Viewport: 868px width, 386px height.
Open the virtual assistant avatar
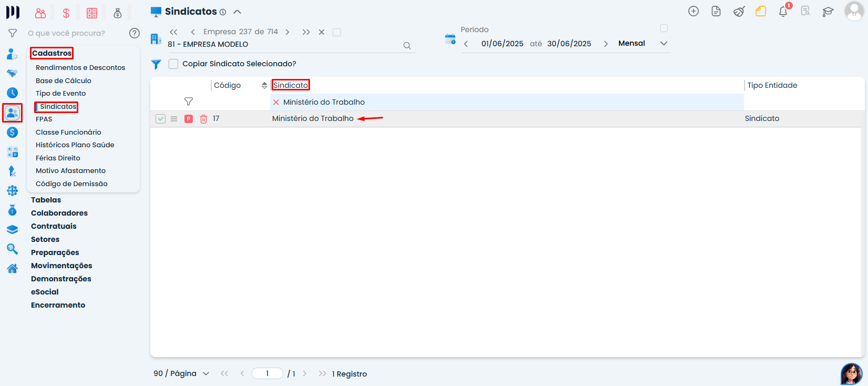851,374
